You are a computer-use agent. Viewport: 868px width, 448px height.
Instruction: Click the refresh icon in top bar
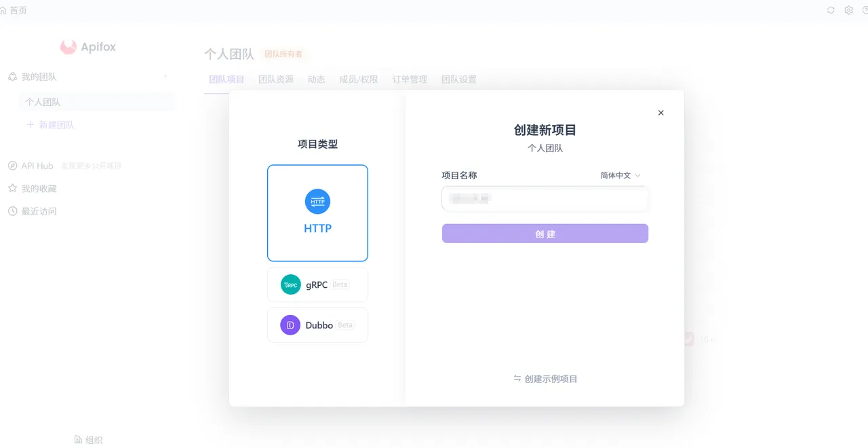point(831,10)
